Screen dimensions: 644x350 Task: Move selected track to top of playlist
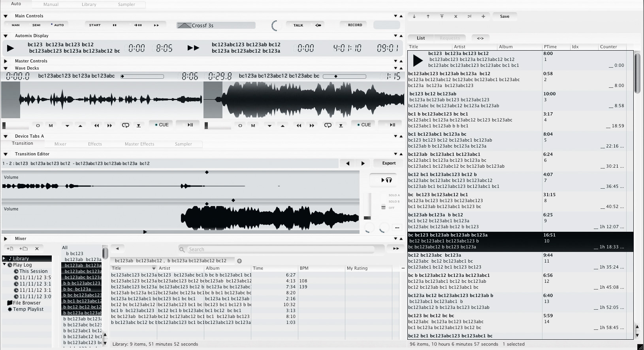(442, 17)
